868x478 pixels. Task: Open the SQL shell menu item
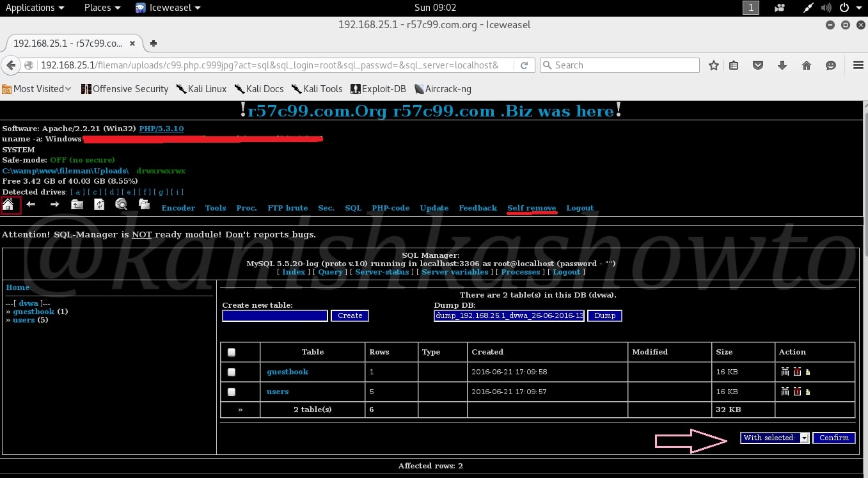coord(353,208)
